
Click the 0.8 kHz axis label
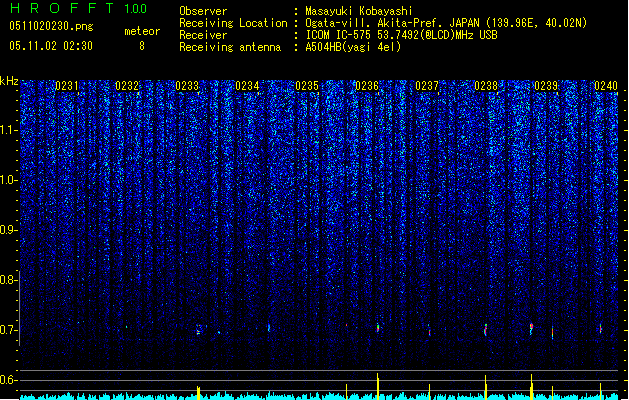(x=8, y=280)
